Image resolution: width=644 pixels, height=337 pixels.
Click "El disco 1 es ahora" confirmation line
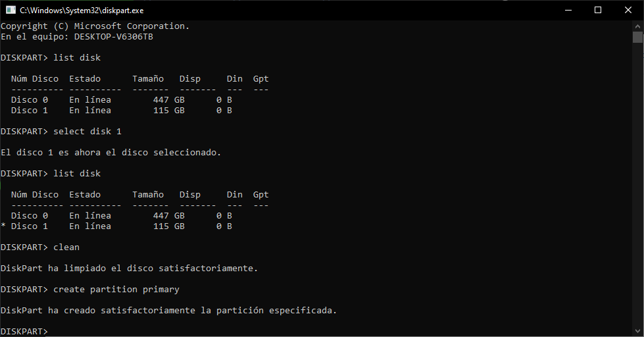pos(111,153)
